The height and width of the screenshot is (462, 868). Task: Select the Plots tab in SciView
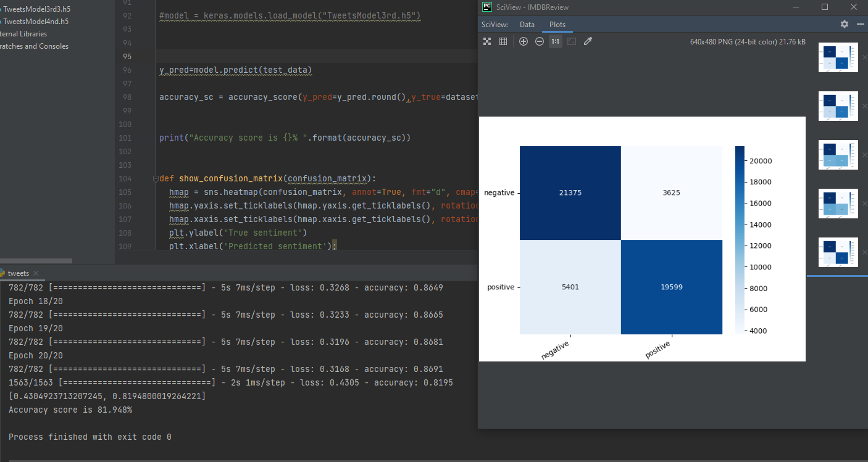click(x=557, y=25)
